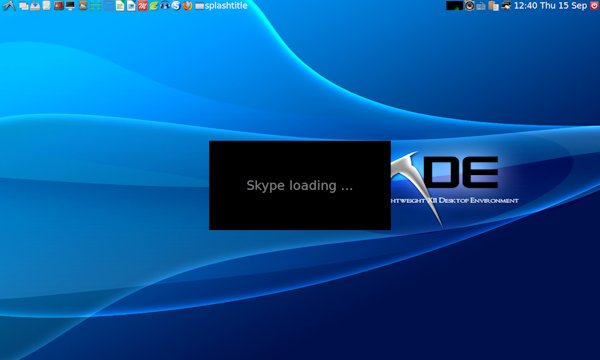Open the text document launcher in the panel
The width and height of the screenshot is (600, 360).
[x=46, y=5]
